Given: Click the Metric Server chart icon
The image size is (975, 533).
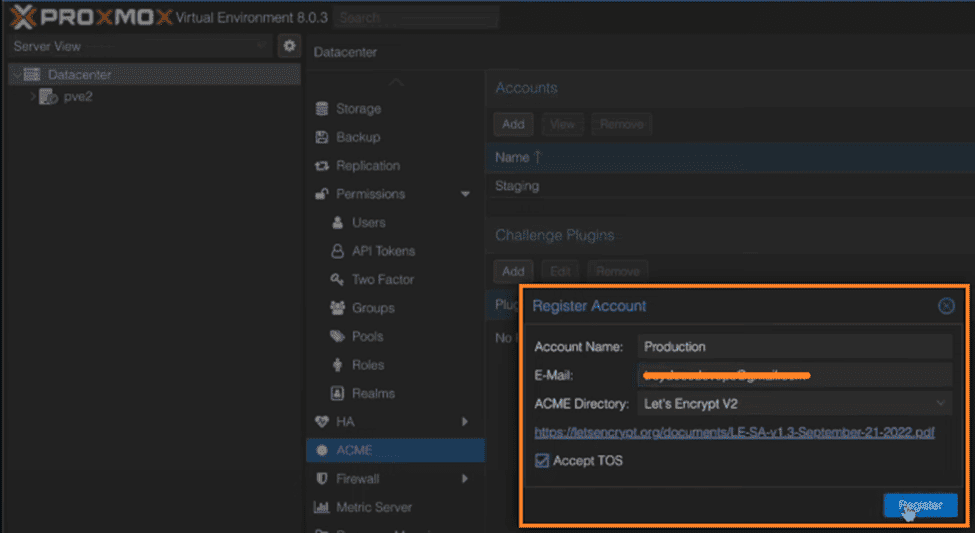Looking at the screenshot, I should tap(321, 508).
